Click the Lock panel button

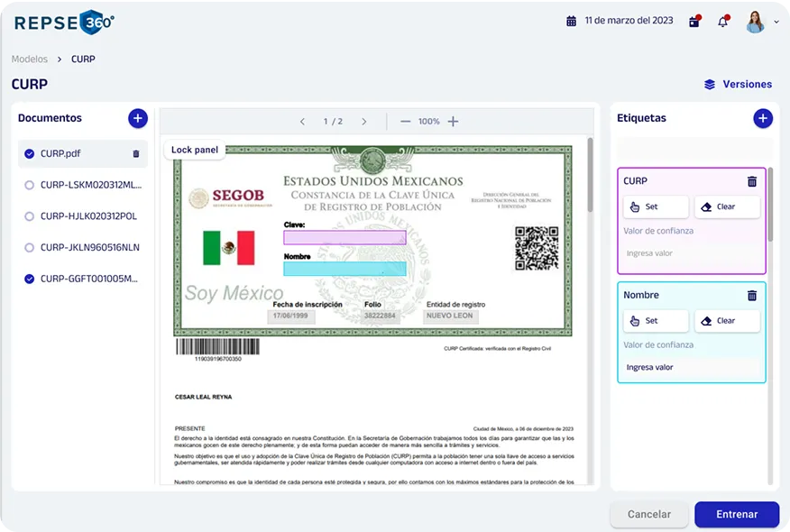click(195, 150)
